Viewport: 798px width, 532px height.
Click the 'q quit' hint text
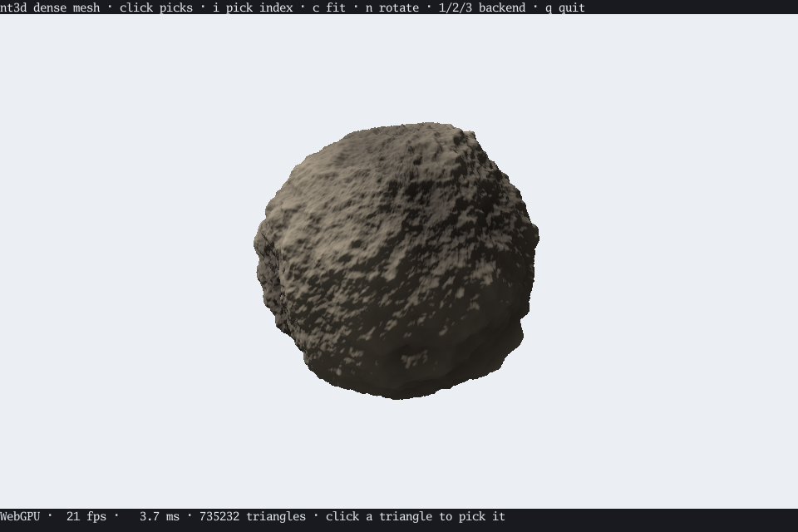(565, 7)
